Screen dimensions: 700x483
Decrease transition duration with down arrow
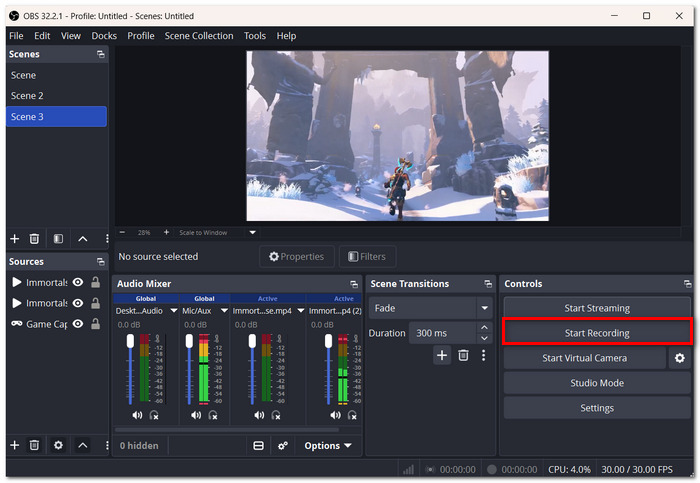[x=484, y=338]
